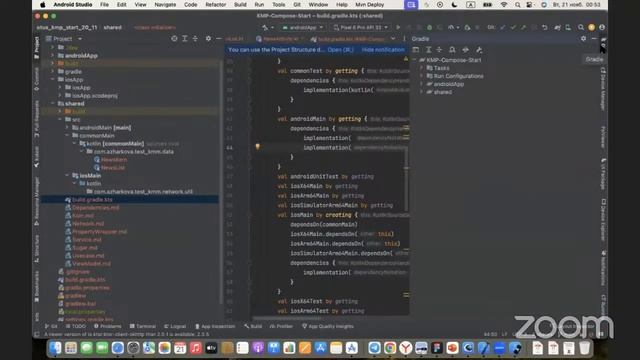
Task: Click Gradle Toggle Offline Mode icon
Action: (x=466, y=50)
